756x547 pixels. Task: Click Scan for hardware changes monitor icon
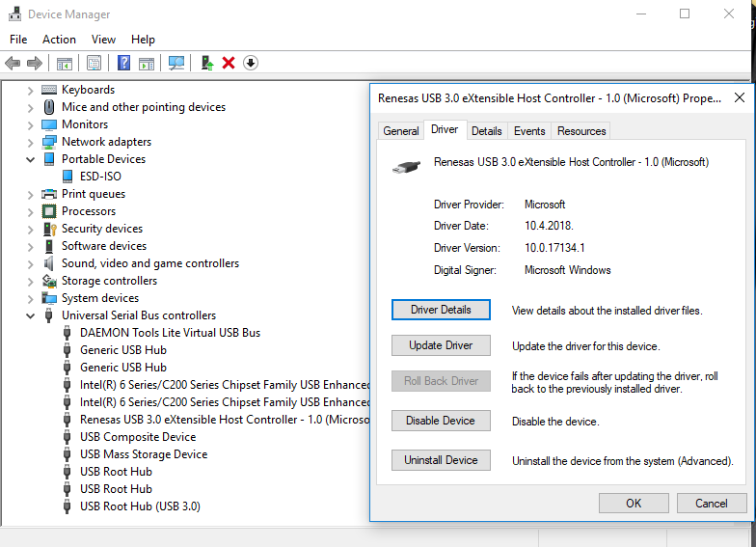pyautogui.click(x=175, y=63)
